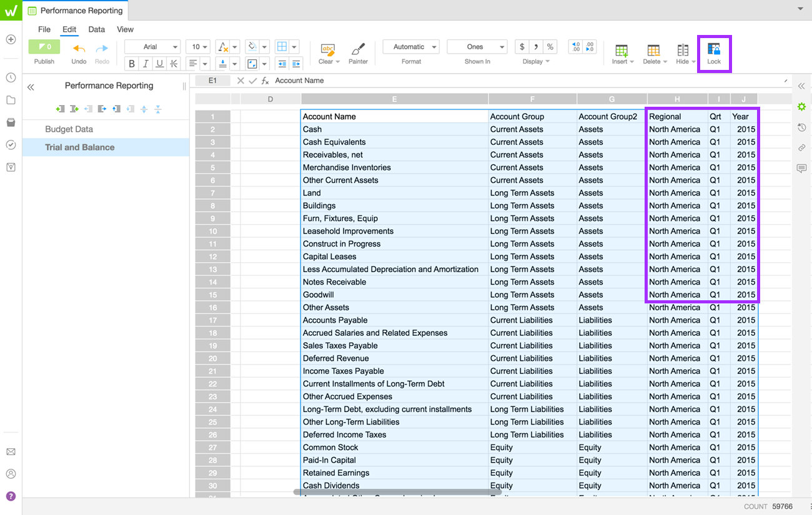The image size is (812, 515).
Task: Select the Format Painter tool
Action: [x=358, y=50]
